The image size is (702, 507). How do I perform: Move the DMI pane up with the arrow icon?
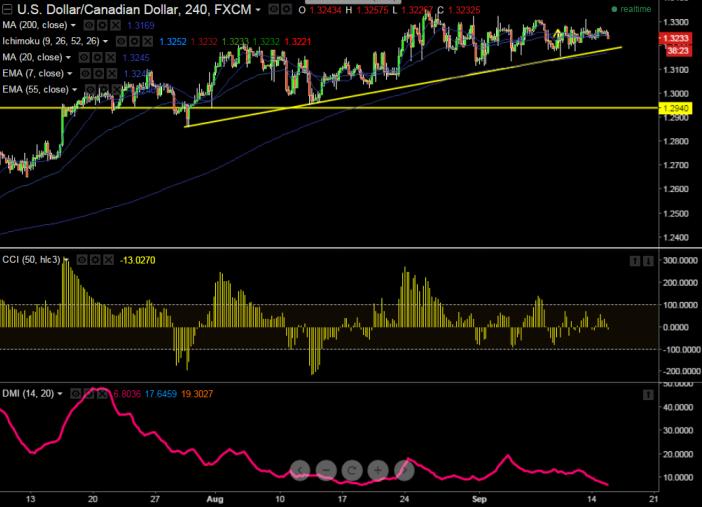(648, 395)
